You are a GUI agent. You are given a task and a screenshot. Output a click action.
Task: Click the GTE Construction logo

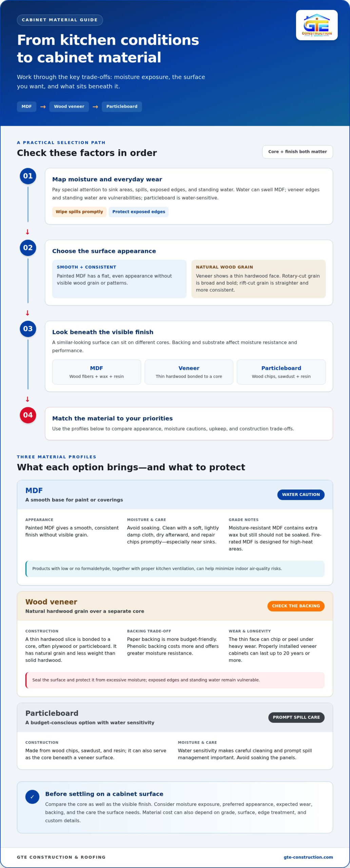(x=317, y=25)
